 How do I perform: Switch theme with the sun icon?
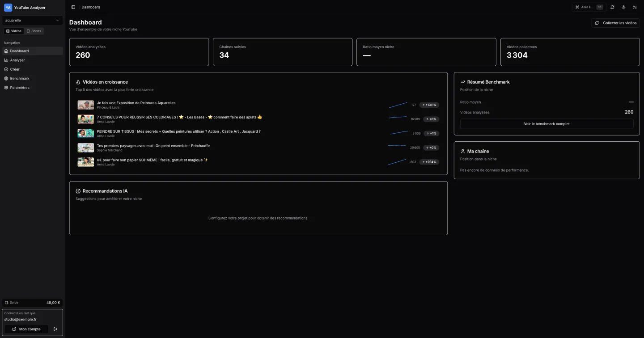click(x=623, y=7)
